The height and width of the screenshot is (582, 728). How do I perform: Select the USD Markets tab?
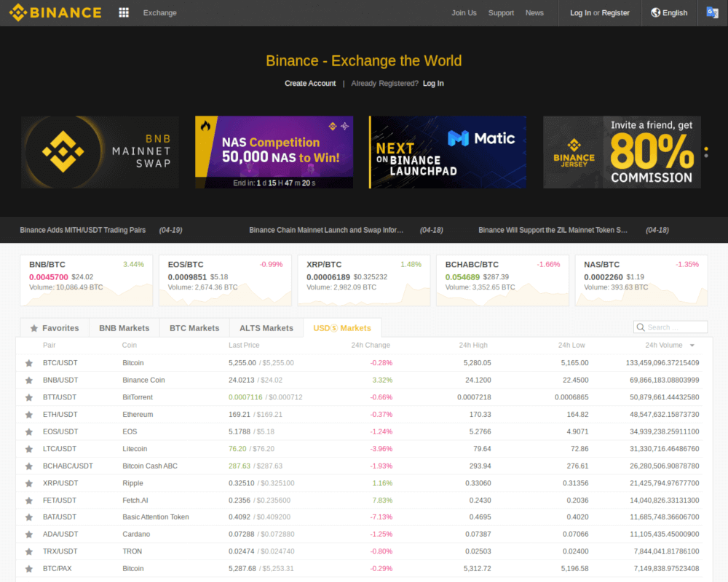342,328
